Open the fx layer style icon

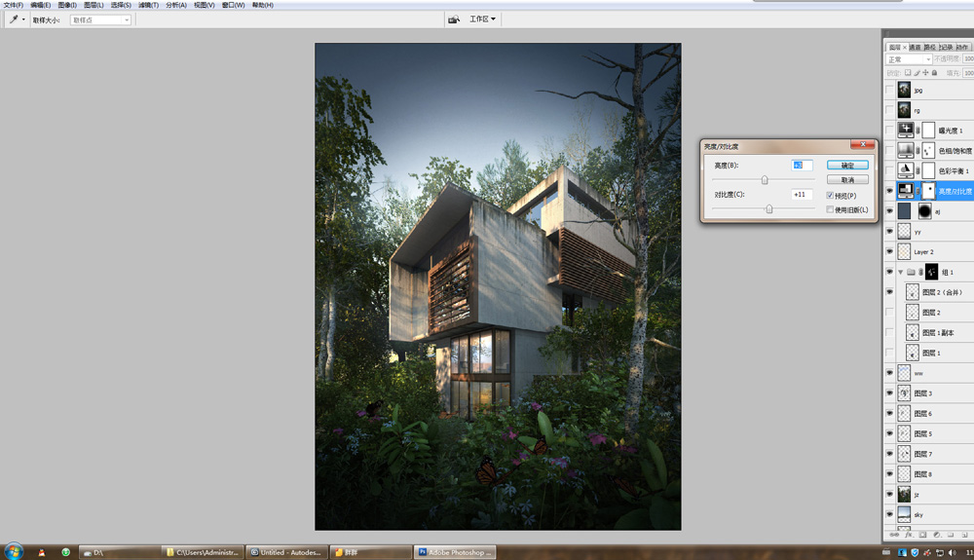coord(908,535)
